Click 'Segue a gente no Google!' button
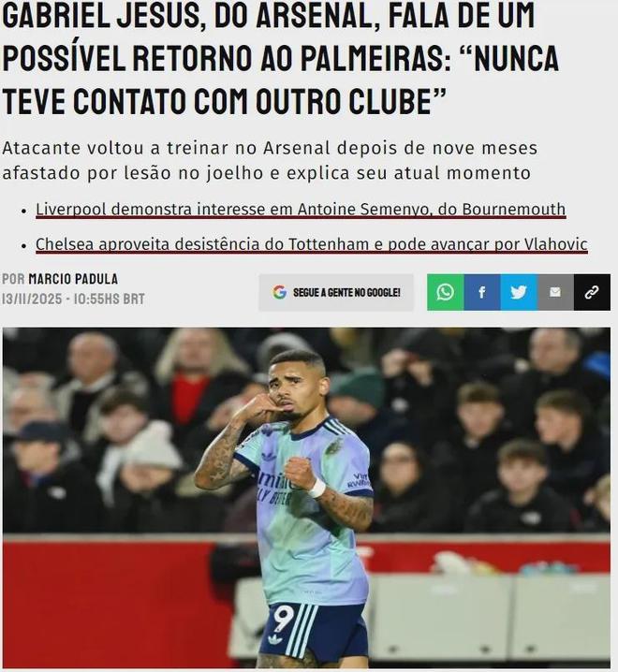 pos(336,292)
